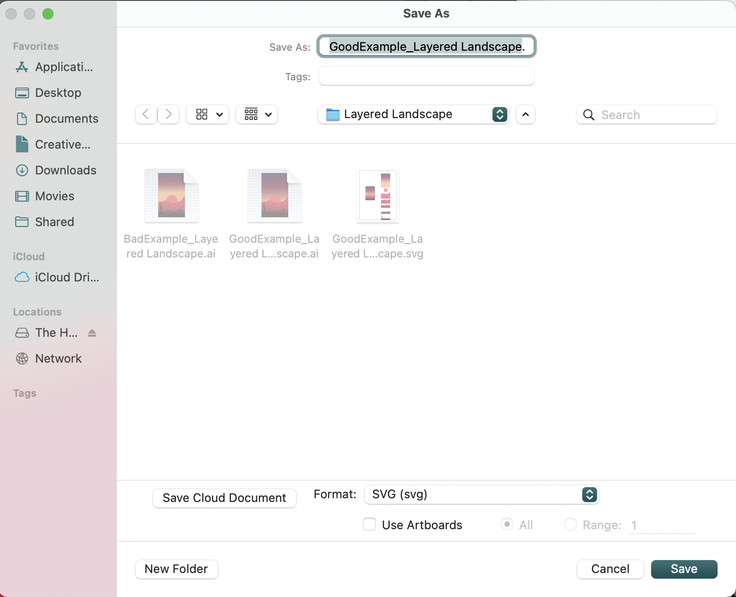The image size is (736, 597).
Task: Select the Range radio button
Action: [570, 524]
